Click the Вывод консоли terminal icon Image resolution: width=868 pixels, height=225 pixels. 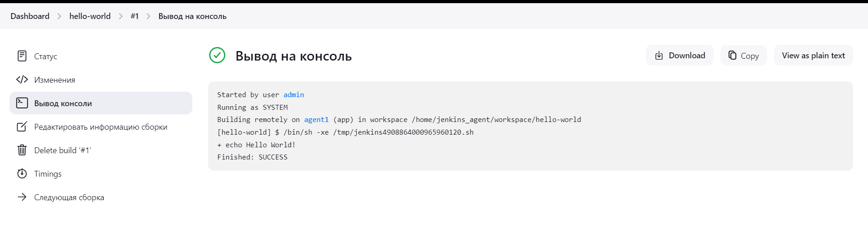(22, 103)
